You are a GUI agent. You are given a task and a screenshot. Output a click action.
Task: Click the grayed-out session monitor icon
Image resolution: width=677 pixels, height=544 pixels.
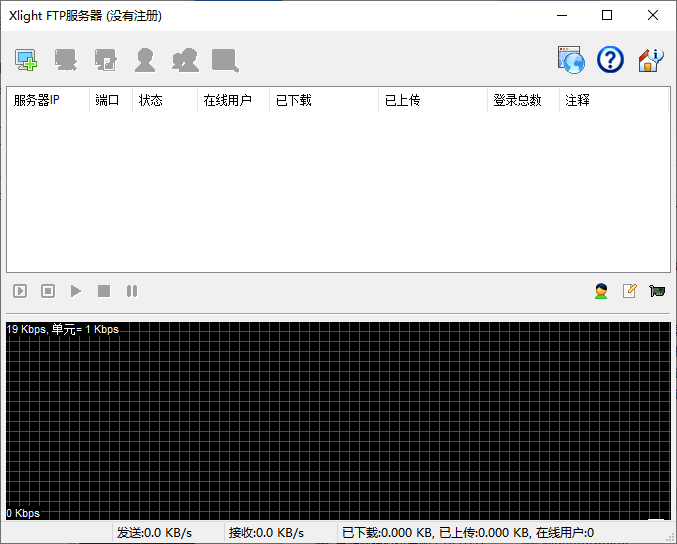coord(225,60)
